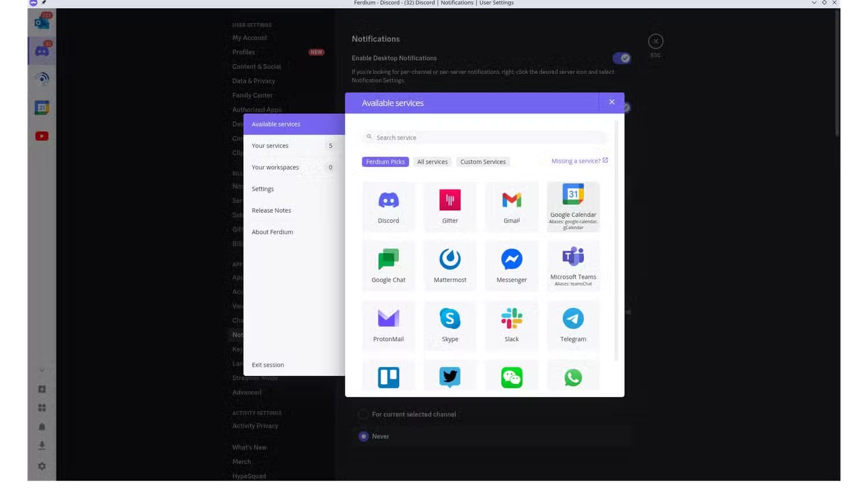Add the Skype service

tap(450, 326)
